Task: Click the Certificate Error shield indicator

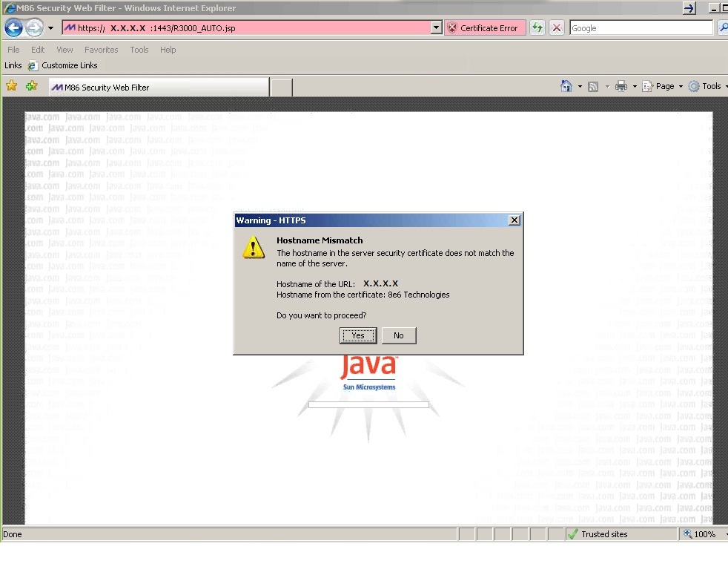Action: (483, 28)
